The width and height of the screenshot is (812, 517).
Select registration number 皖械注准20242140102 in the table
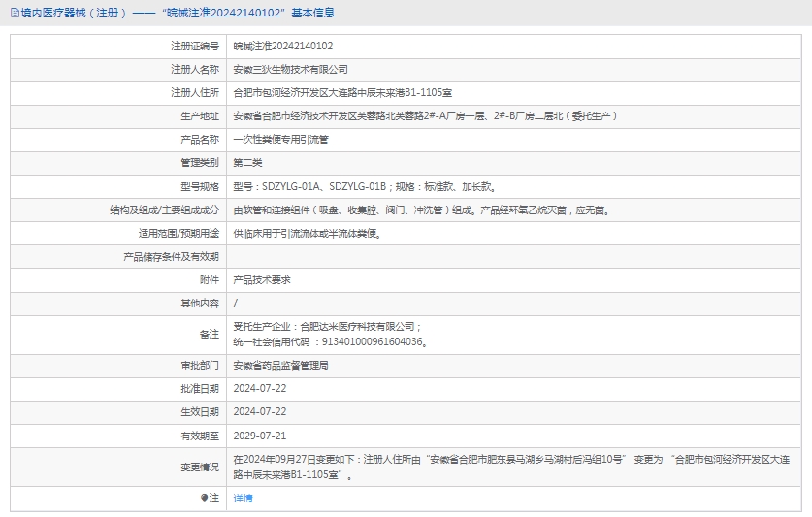(x=283, y=46)
